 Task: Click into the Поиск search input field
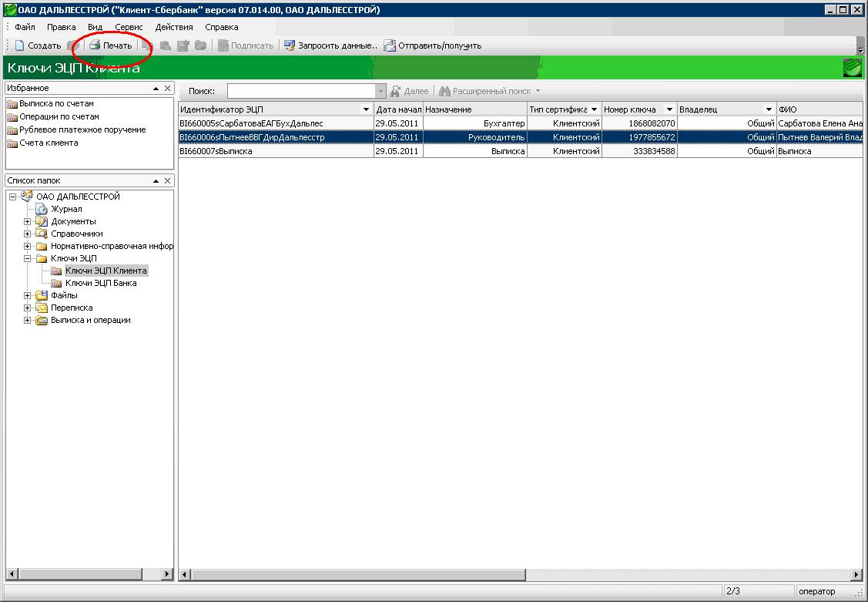click(301, 91)
